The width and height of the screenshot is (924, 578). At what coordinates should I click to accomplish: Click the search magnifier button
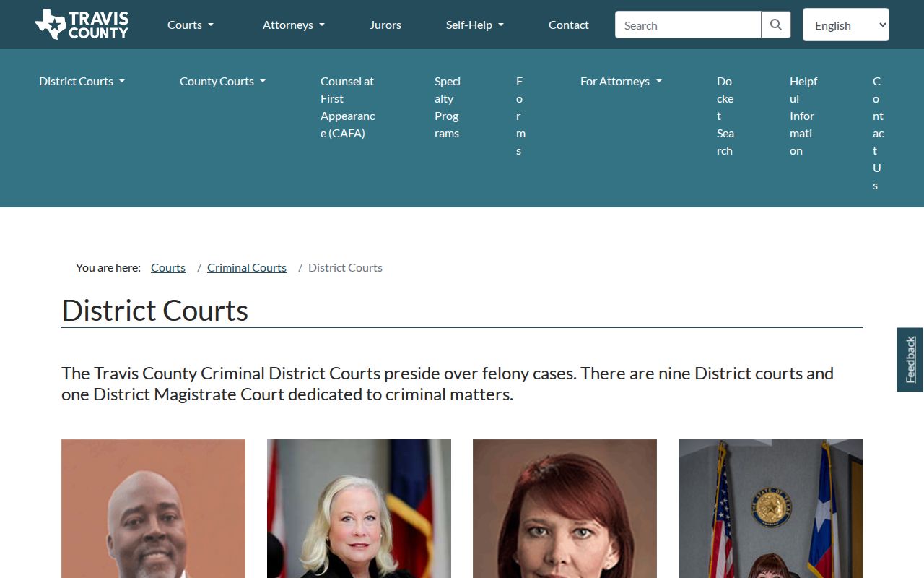pos(776,25)
